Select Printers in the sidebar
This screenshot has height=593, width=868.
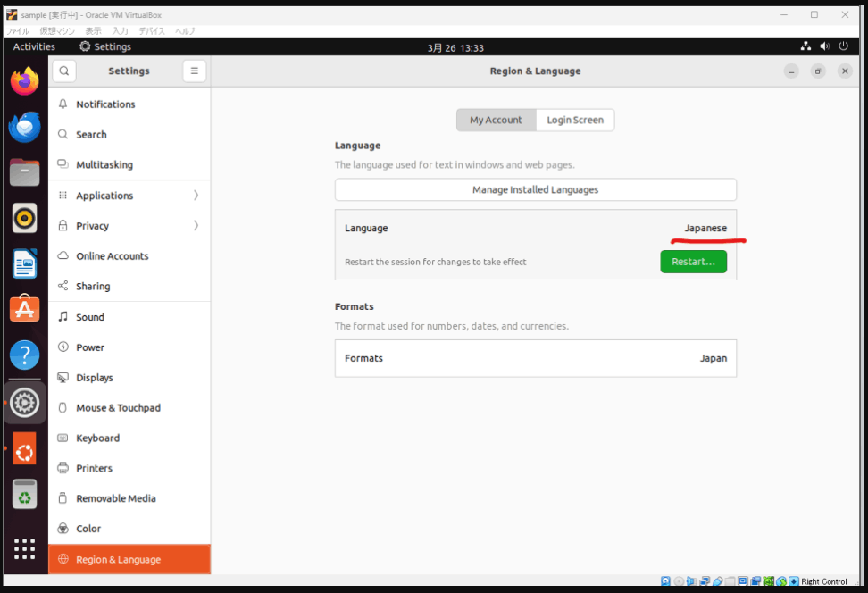click(129, 468)
